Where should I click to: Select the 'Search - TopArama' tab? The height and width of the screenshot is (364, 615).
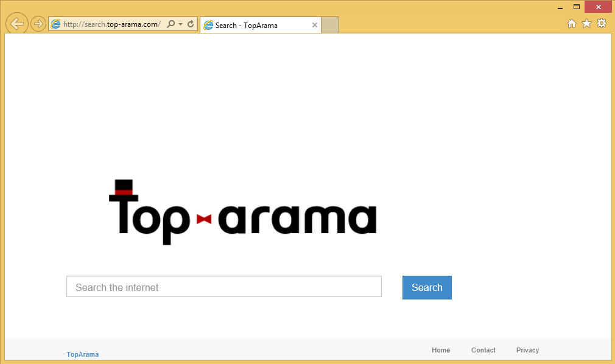click(261, 25)
